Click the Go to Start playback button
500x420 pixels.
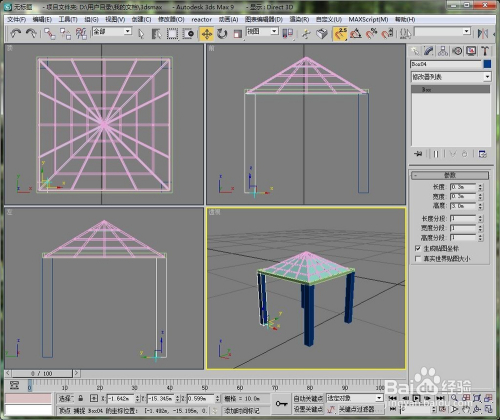point(393,398)
